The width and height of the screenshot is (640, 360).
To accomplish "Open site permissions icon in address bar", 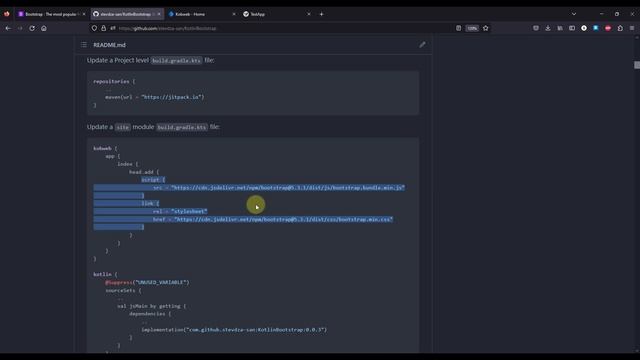I will coord(113,28).
